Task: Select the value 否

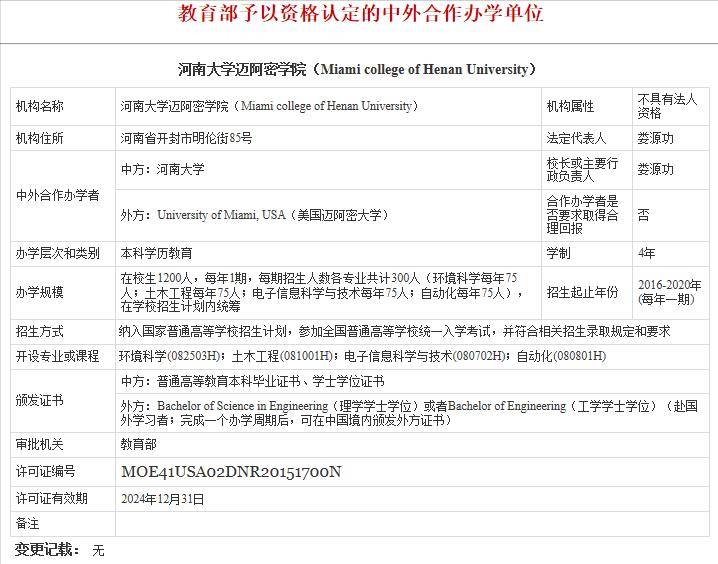Action: tap(643, 215)
